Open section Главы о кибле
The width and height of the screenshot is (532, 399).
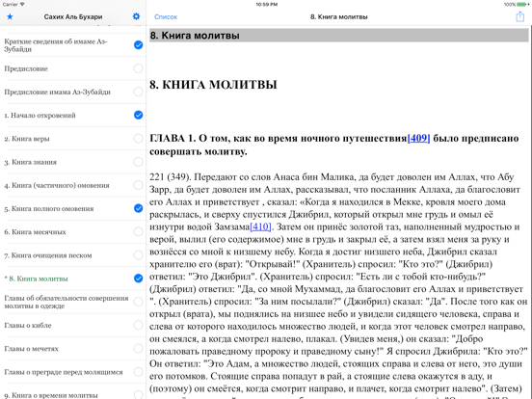coord(28,326)
